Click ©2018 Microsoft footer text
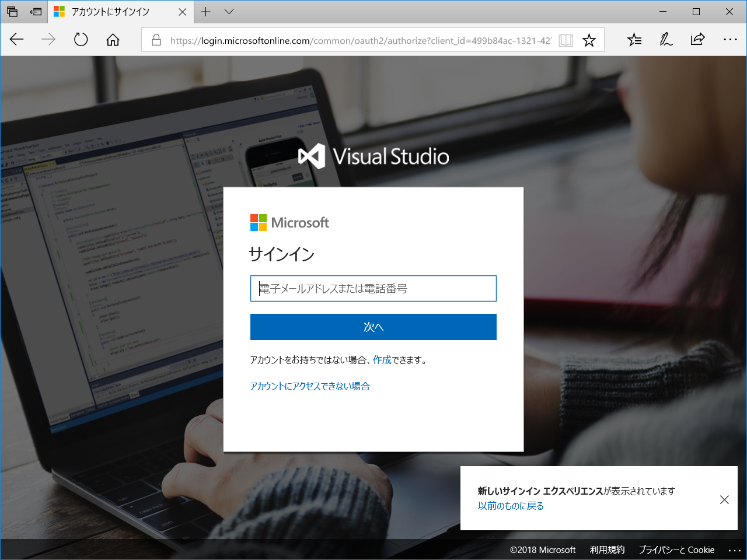 click(543, 549)
